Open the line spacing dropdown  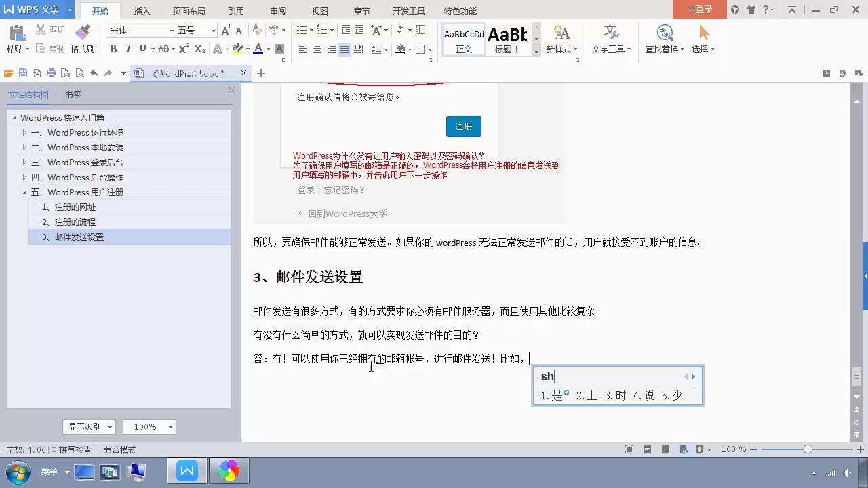point(385,49)
